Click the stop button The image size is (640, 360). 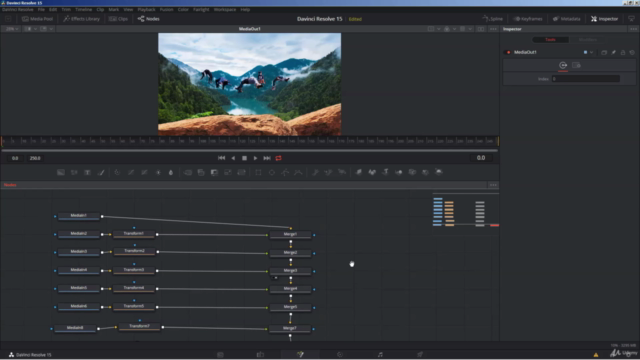click(244, 158)
